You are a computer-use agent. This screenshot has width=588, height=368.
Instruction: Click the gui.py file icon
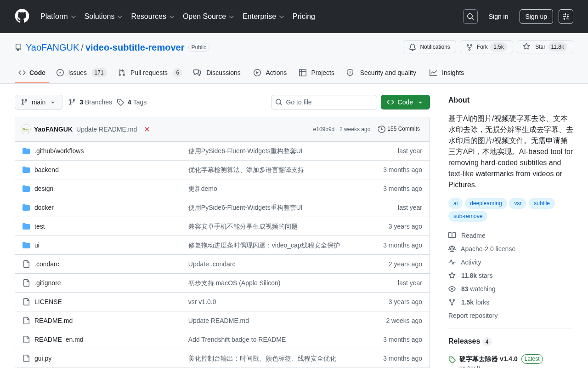click(26, 358)
